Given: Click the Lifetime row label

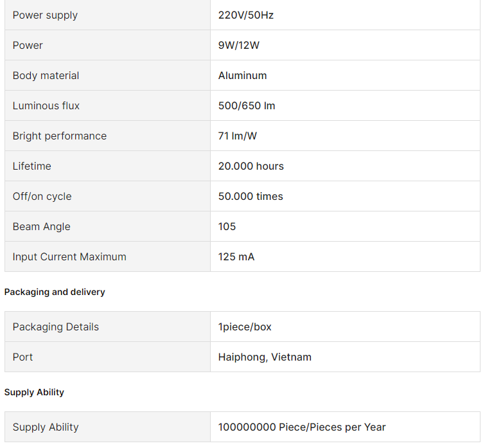Looking at the screenshot, I should (x=32, y=166).
